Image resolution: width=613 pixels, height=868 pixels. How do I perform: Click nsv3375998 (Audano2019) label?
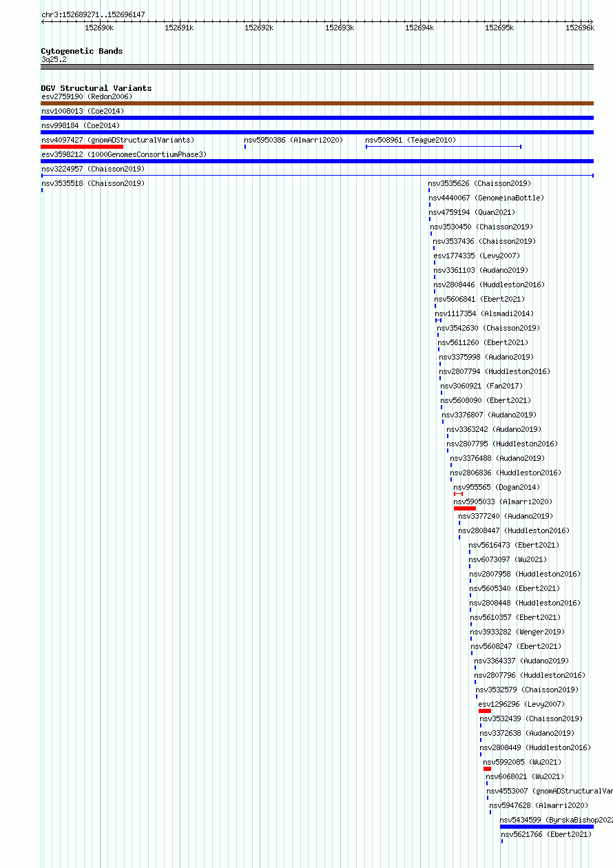coord(486,357)
